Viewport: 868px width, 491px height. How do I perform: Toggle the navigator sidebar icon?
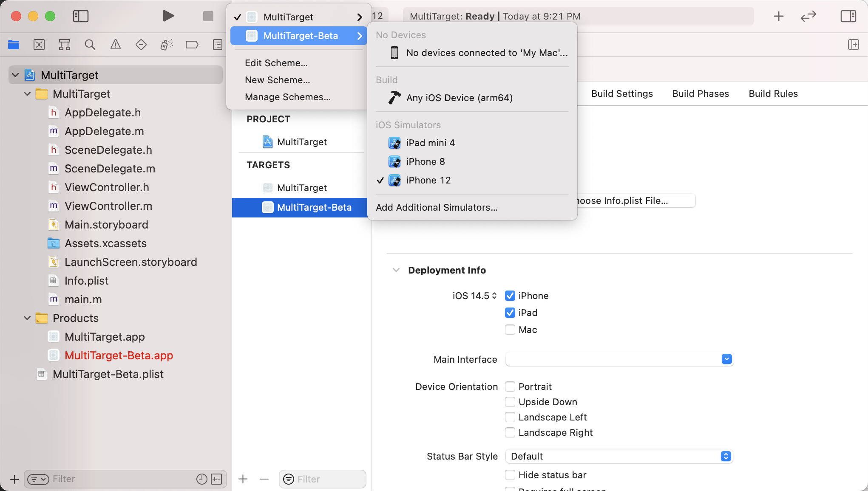(x=80, y=16)
